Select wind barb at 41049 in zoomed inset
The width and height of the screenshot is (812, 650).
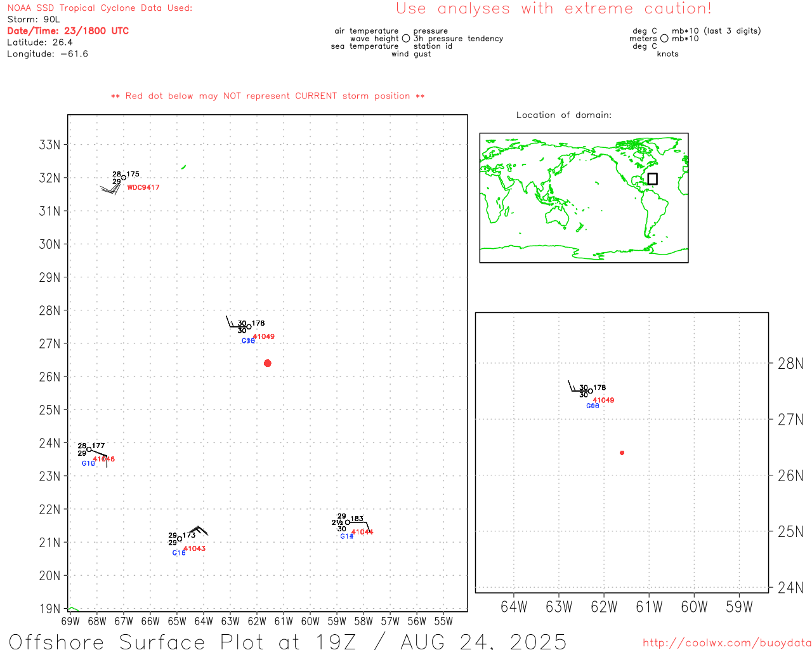[579, 386]
